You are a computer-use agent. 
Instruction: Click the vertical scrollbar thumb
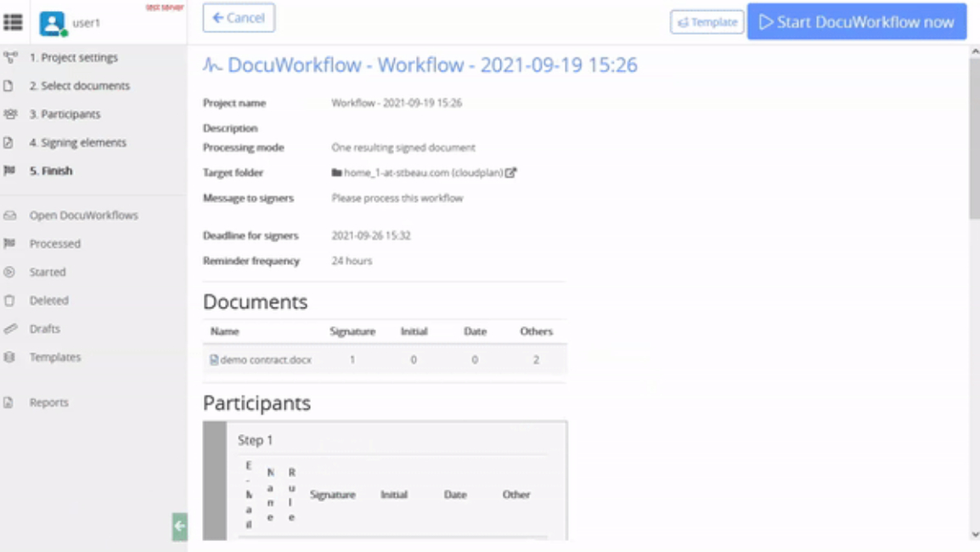974,138
